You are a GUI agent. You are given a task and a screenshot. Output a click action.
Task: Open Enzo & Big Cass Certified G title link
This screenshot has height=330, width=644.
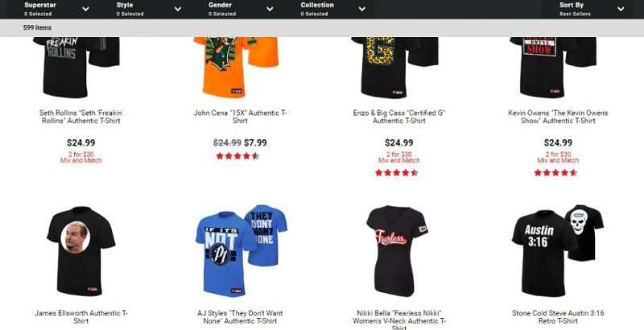coord(398,117)
